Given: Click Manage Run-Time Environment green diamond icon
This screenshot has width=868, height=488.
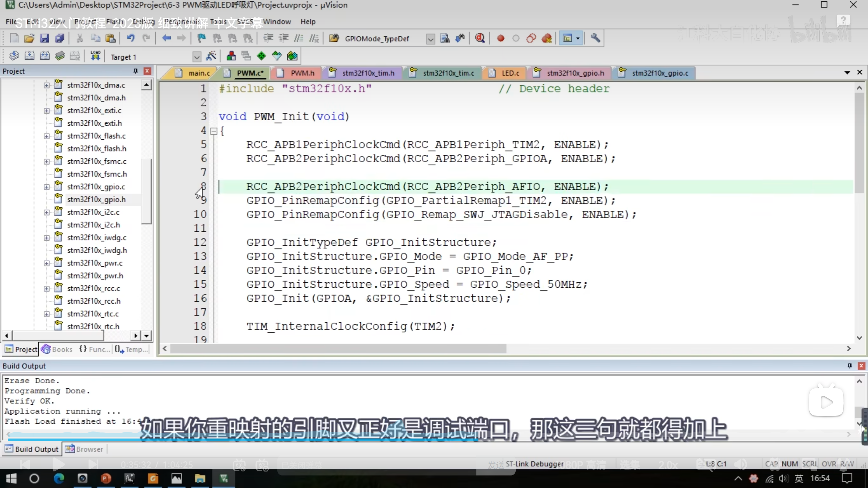Looking at the screenshot, I should pyautogui.click(x=261, y=56).
